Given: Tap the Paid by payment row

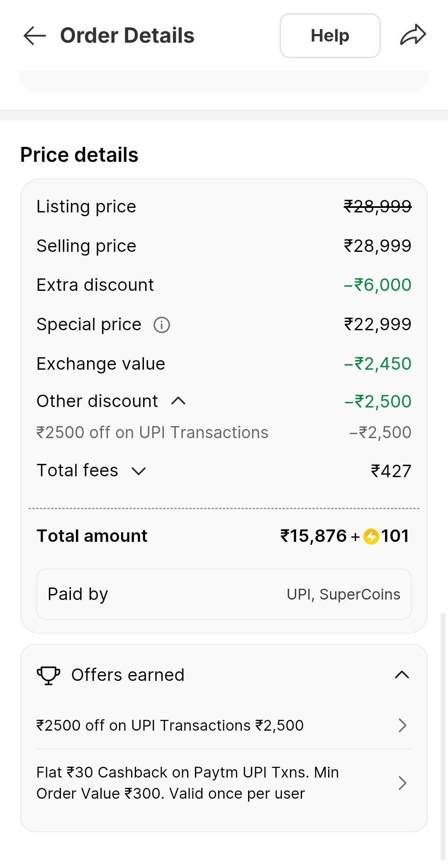Looking at the screenshot, I should pos(224,594).
